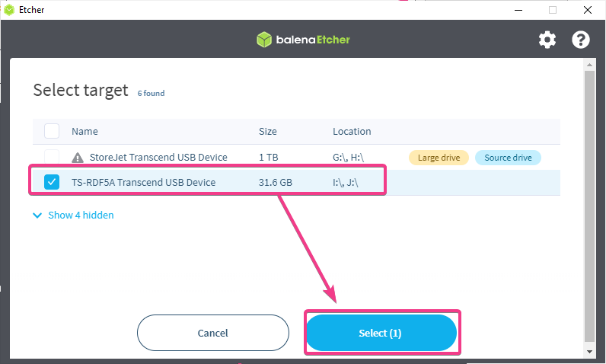Click the Large drive badge
606x364 pixels.
(439, 158)
